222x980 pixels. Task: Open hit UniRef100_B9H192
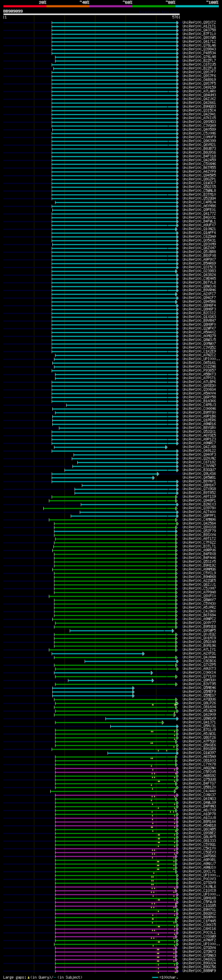click(x=199, y=565)
